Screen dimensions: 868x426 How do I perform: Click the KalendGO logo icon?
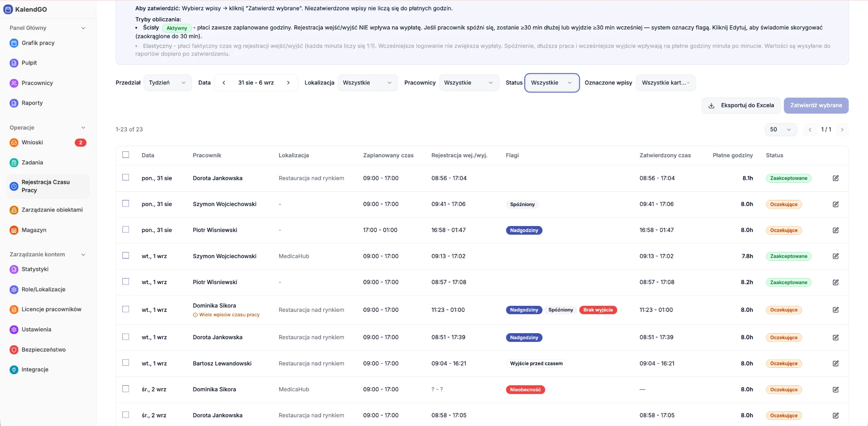pyautogui.click(x=8, y=9)
